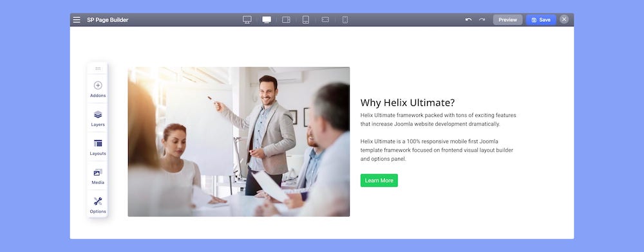Switch to portrait mobile phone view

tap(345, 20)
